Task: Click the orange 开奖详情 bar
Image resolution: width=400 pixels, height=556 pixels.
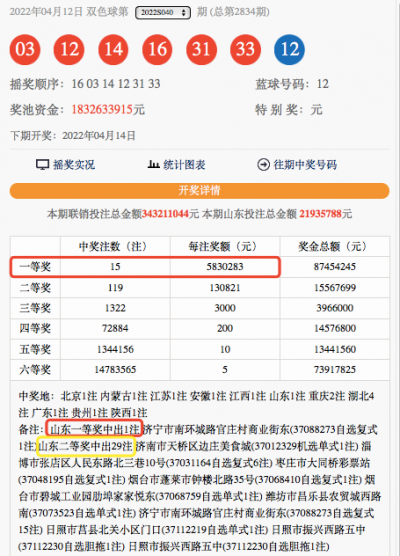Action: click(x=199, y=190)
